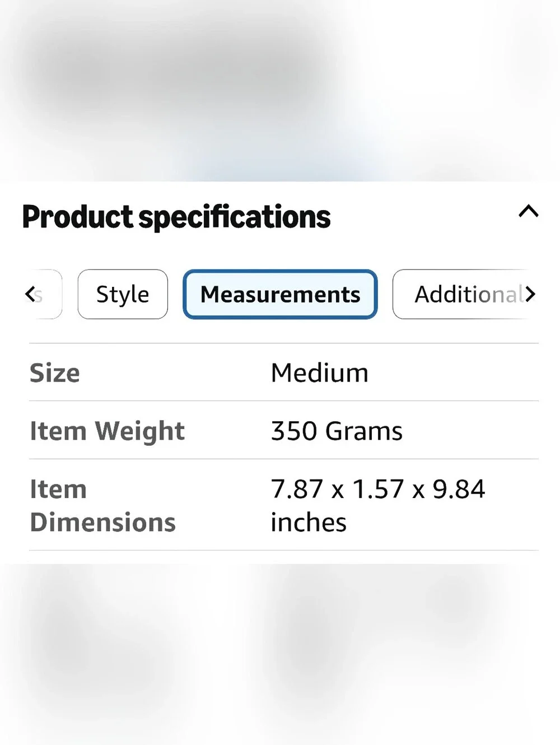Select the Measurements tab
The height and width of the screenshot is (745, 560).
[x=280, y=294]
